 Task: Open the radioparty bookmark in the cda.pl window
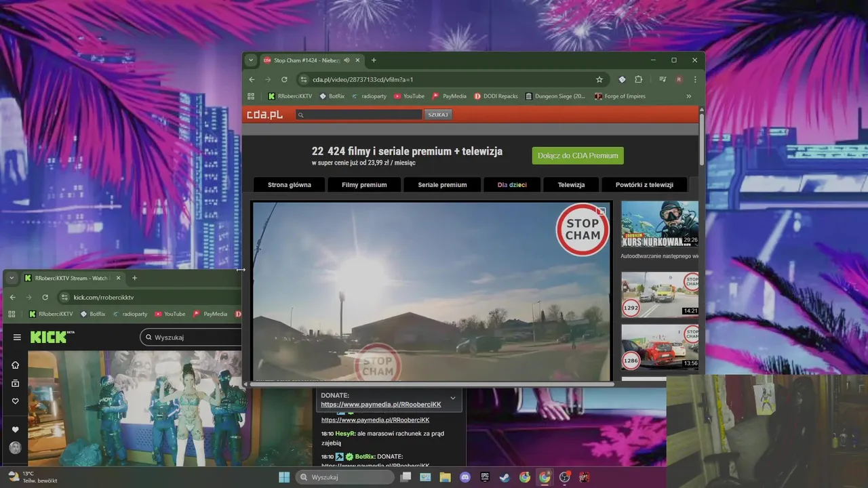pyautogui.click(x=369, y=96)
